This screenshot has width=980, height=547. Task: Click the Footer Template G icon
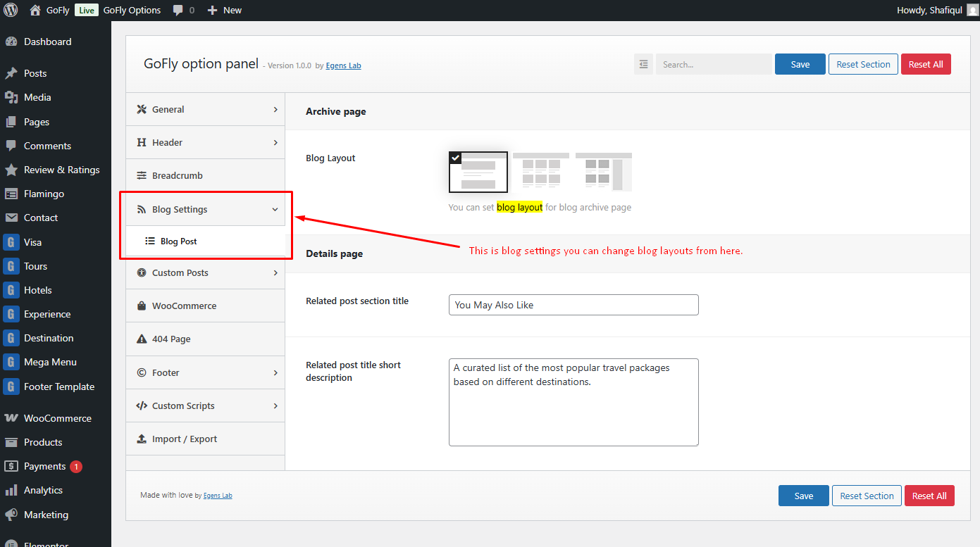[11, 386]
